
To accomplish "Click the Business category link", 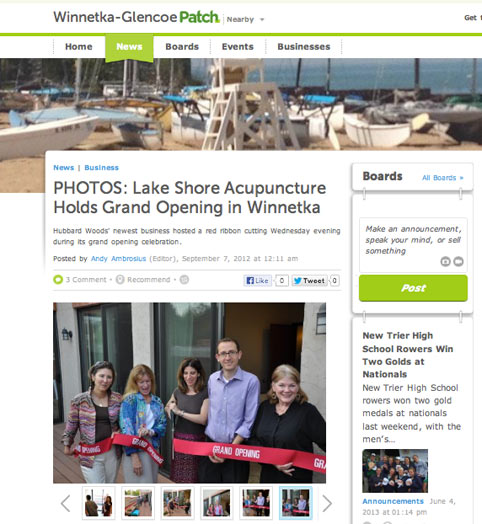I will [x=102, y=167].
